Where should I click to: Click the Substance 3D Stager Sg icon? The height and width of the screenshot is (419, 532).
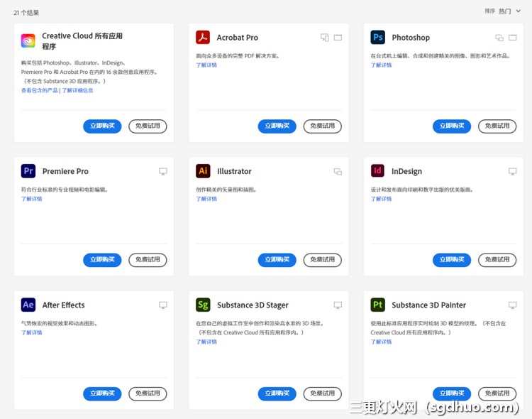coord(203,305)
